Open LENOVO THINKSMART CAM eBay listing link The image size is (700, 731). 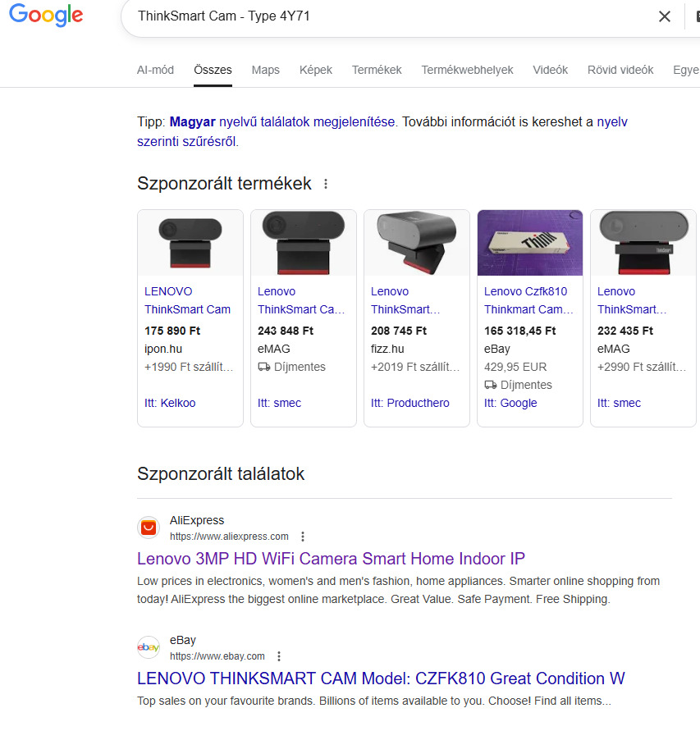click(381, 678)
